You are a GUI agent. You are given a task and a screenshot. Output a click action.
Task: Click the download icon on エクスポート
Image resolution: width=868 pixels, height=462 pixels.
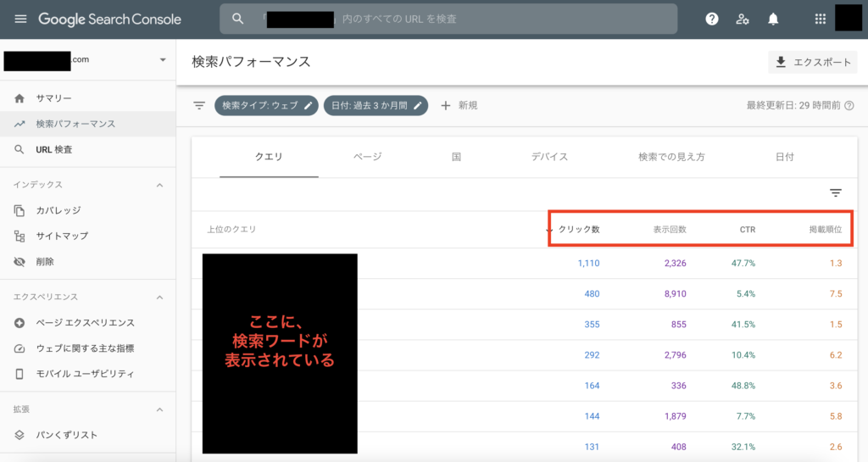click(x=781, y=62)
